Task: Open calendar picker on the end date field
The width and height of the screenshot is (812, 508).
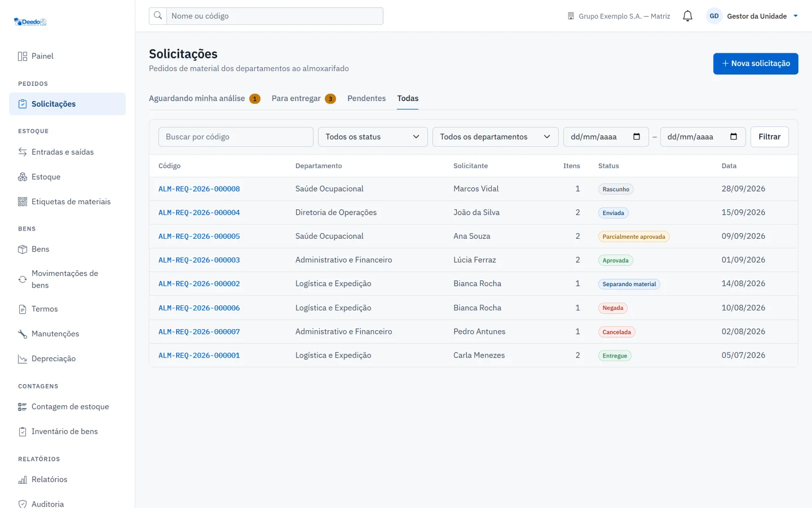Action: (733, 137)
